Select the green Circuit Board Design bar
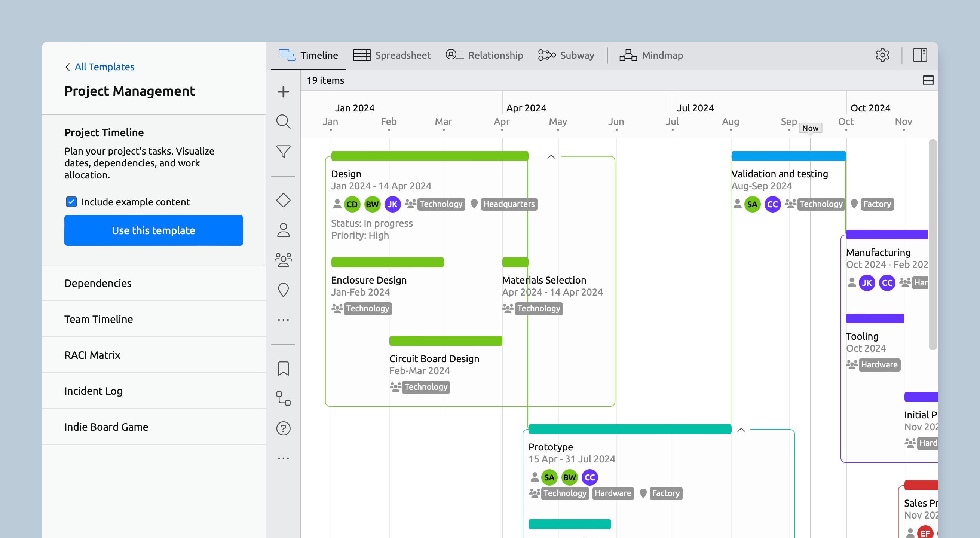The width and height of the screenshot is (980, 538). click(x=446, y=341)
